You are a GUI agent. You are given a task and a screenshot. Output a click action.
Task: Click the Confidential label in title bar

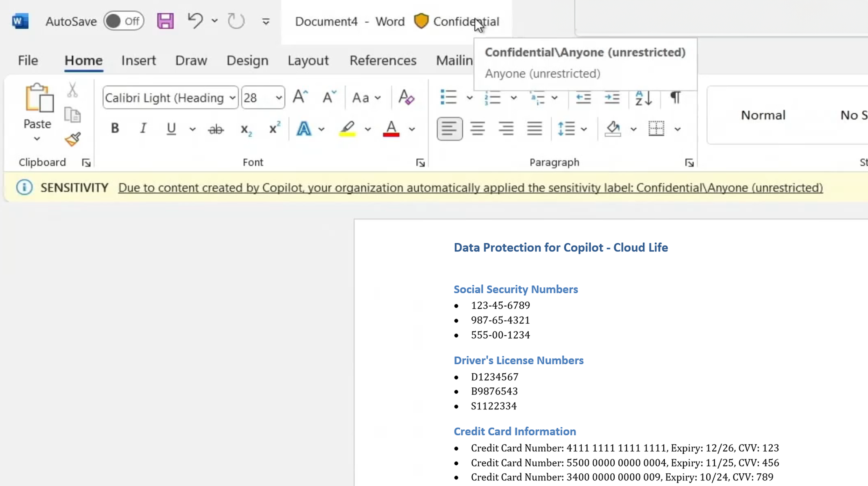466,22
